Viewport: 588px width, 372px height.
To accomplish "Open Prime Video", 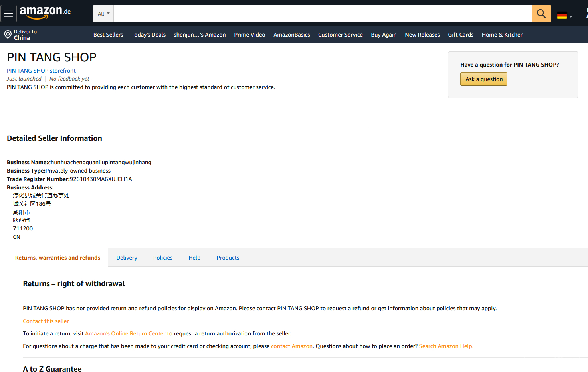I will (249, 35).
